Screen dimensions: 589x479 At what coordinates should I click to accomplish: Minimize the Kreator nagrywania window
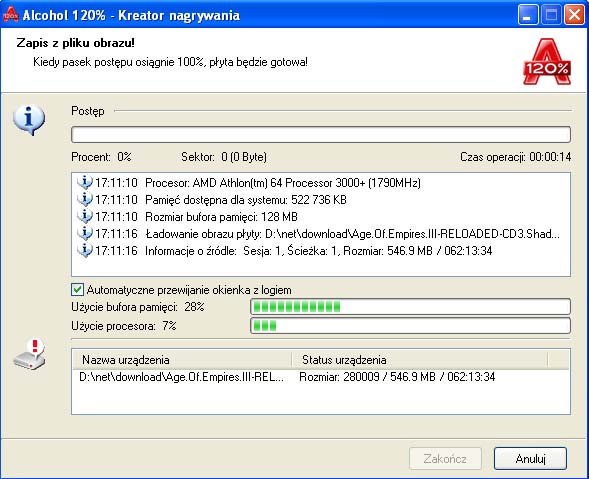527,15
